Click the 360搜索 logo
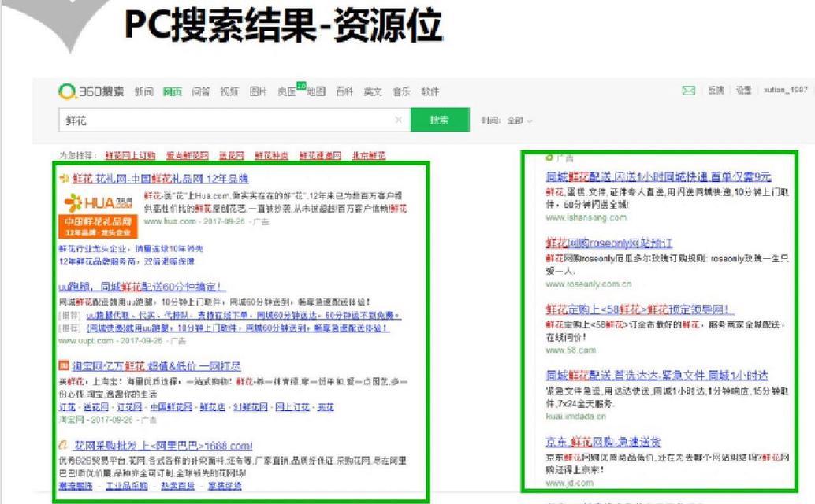Screen dimensions: 815x504 coord(91,91)
